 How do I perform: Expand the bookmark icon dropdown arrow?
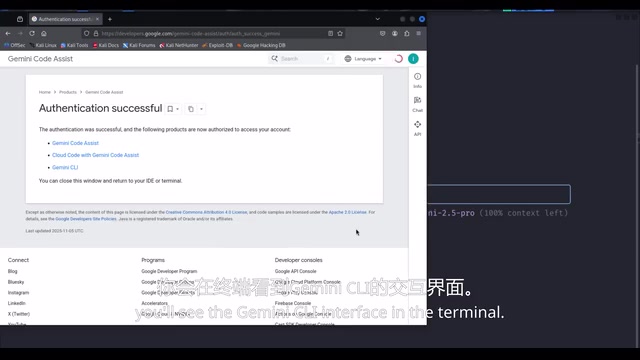pos(178,109)
